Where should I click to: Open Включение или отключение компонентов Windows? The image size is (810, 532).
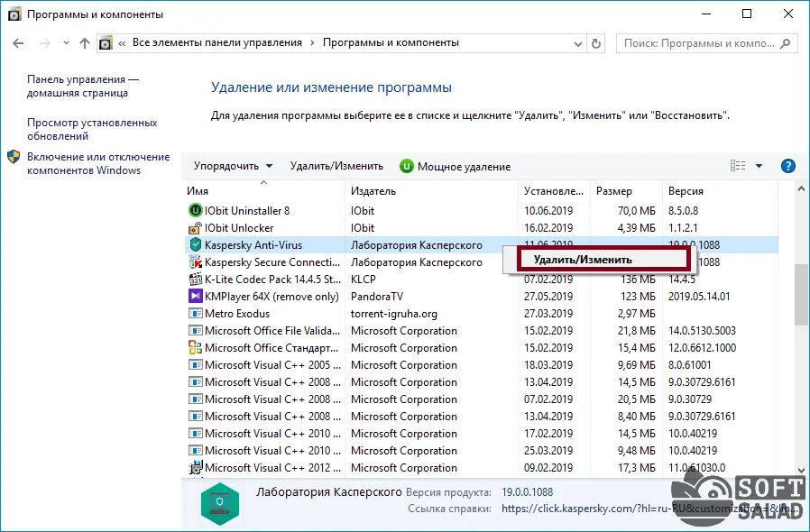[98, 163]
